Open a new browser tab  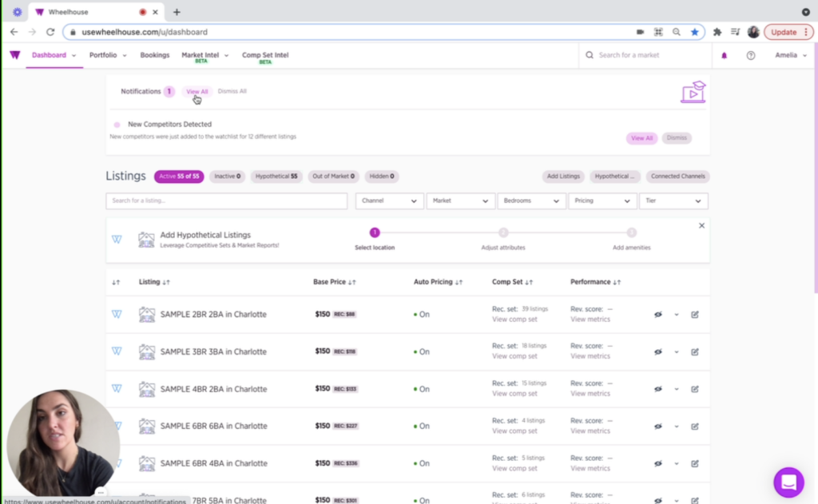coord(177,12)
